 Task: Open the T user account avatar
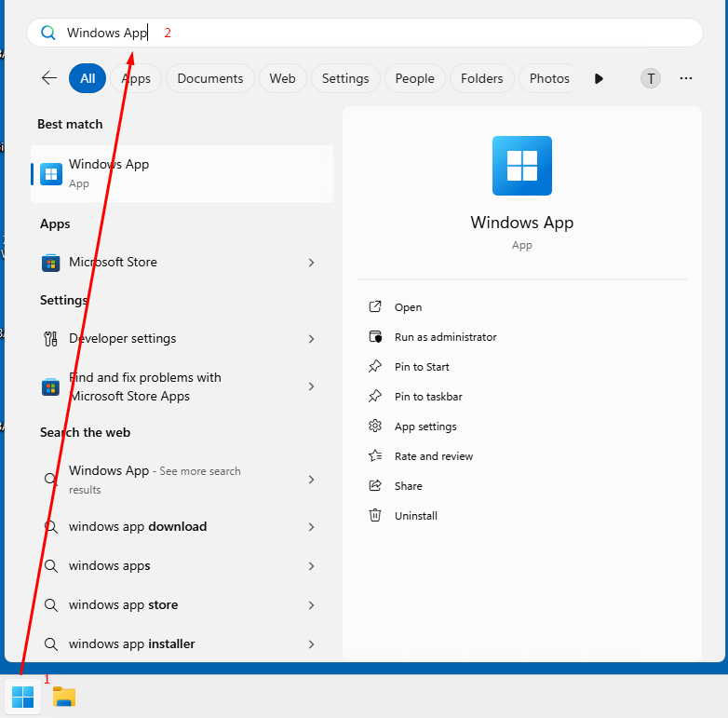pos(651,78)
